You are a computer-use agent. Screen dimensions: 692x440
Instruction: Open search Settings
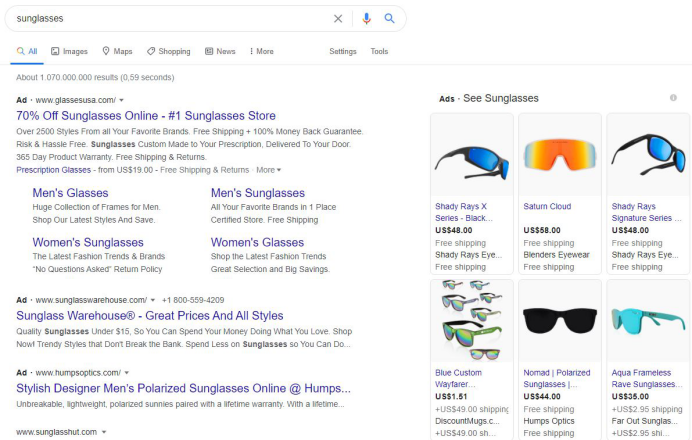pos(343,51)
